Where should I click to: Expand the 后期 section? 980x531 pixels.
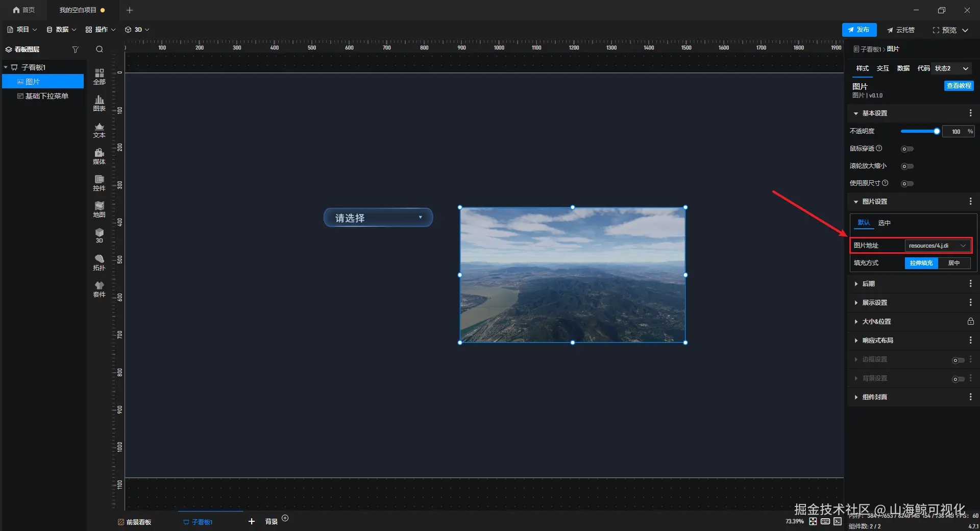tap(856, 284)
